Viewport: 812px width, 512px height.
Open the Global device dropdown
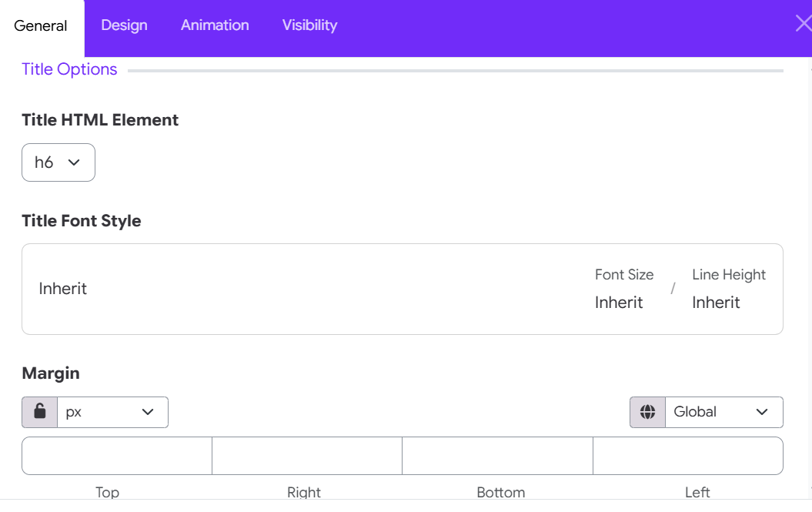pyautogui.click(x=724, y=413)
